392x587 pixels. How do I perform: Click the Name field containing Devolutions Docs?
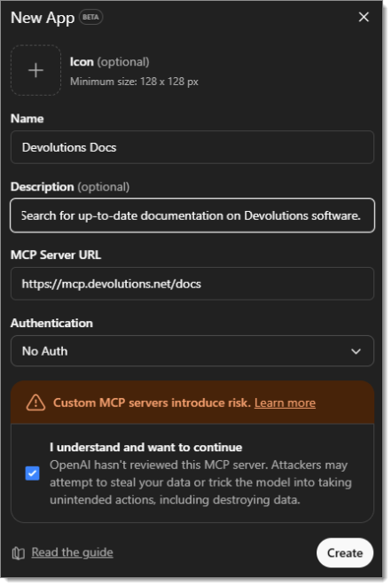(x=192, y=147)
